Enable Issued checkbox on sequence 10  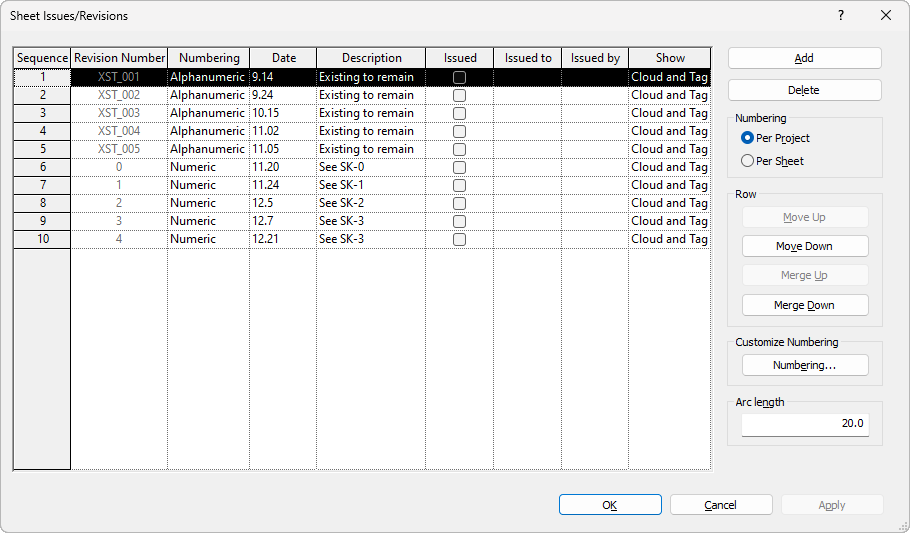point(459,239)
